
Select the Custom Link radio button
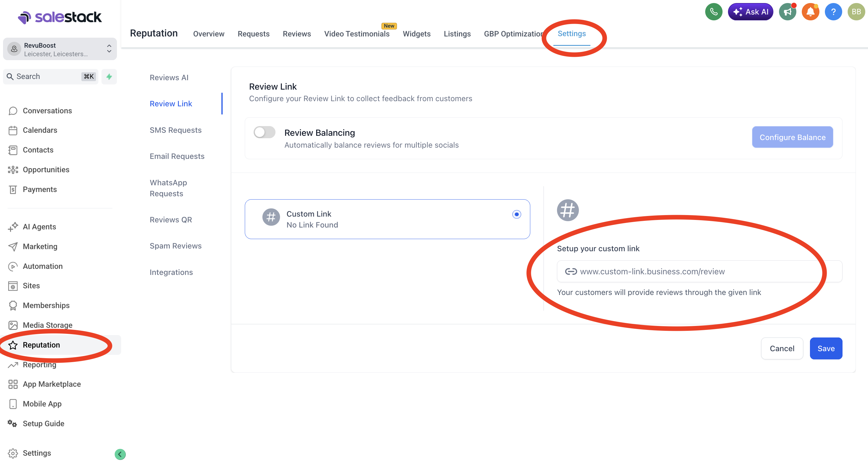coord(516,214)
